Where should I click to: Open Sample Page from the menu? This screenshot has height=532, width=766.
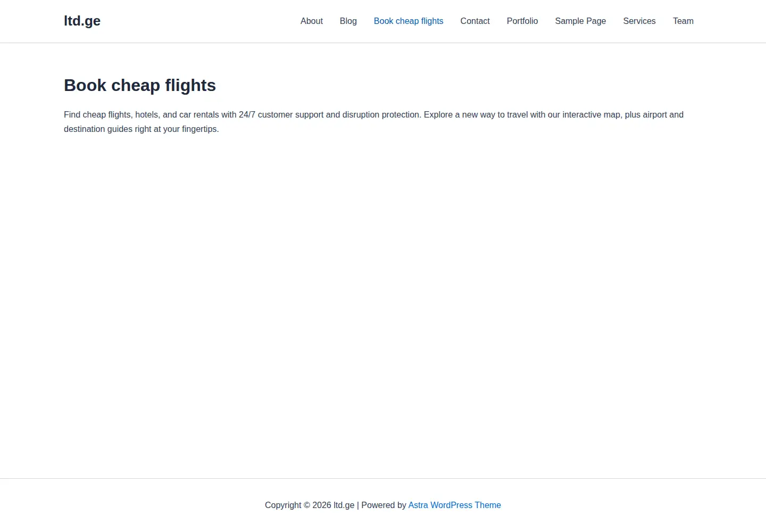[x=580, y=21]
